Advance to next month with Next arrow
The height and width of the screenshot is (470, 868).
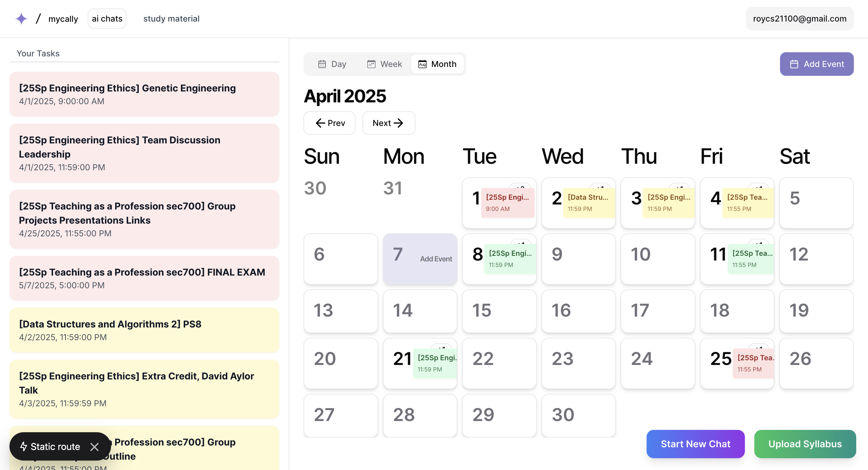point(398,123)
